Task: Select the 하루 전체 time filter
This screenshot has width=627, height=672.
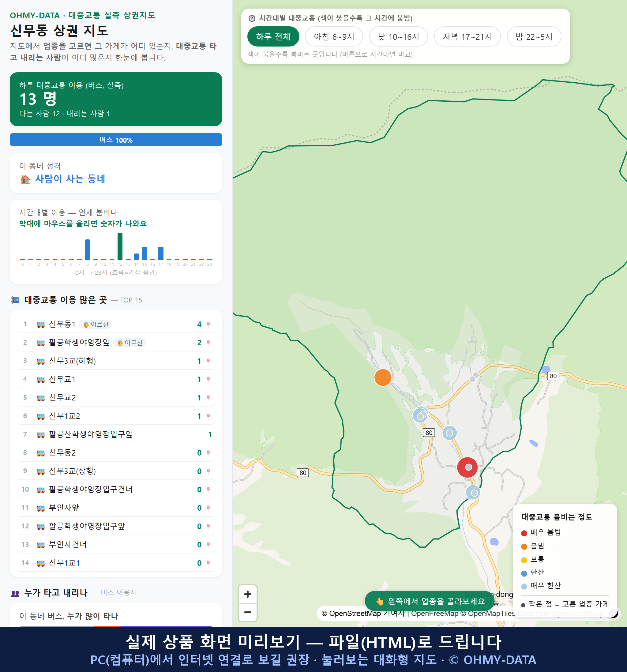Action: [273, 36]
